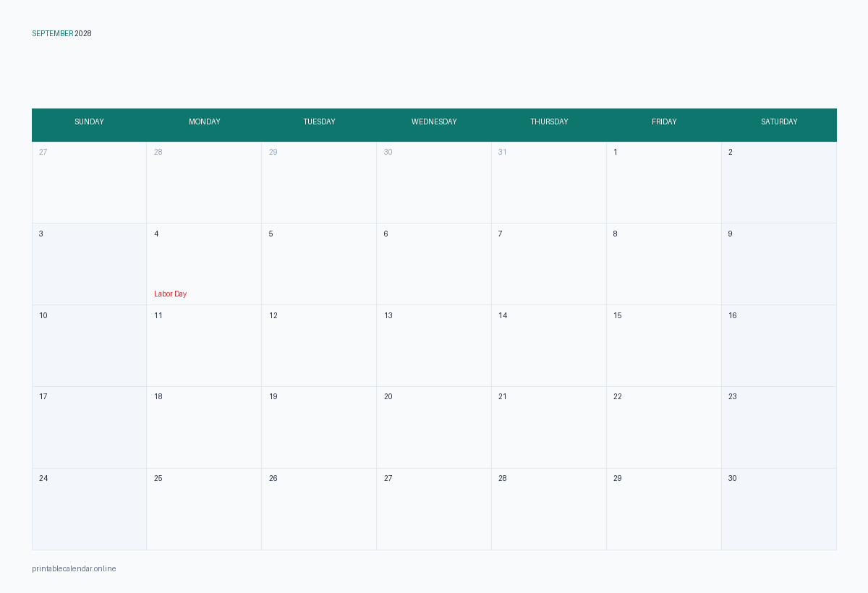868x593 pixels.
Task: Click the 2028 year label
Action: point(83,33)
